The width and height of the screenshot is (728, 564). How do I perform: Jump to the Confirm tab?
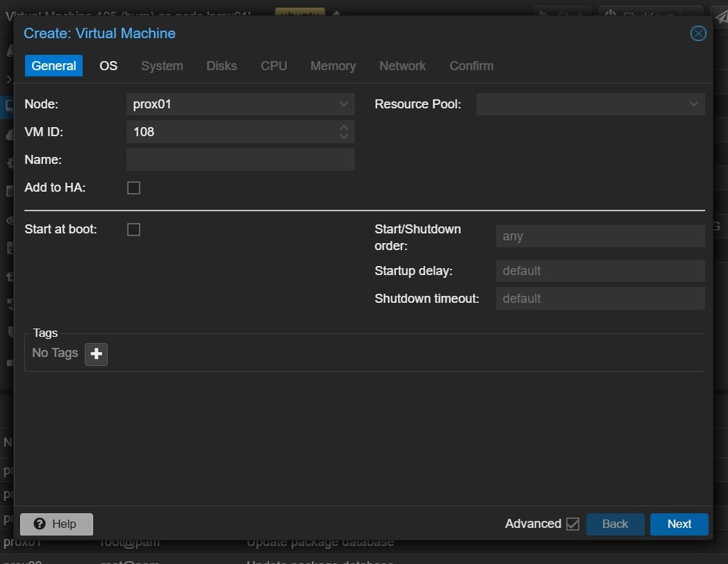tap(471, 65)
